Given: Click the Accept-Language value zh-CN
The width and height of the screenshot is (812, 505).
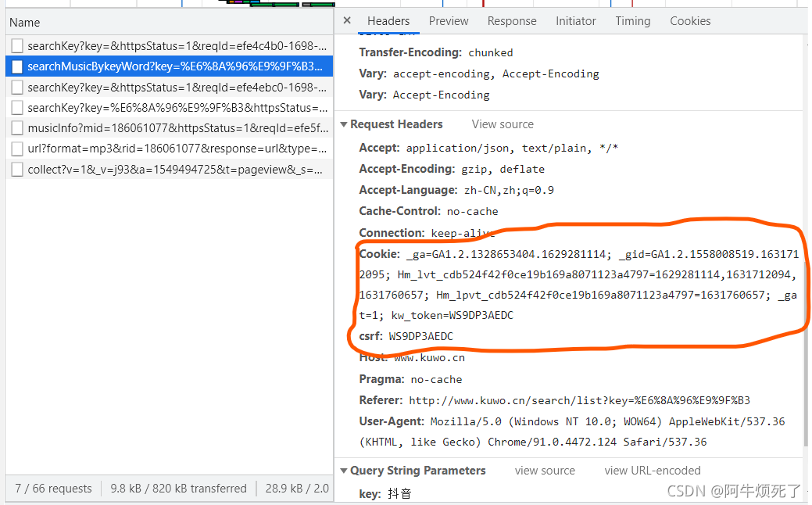Looking at the screenshot, I should coord(509,190).
